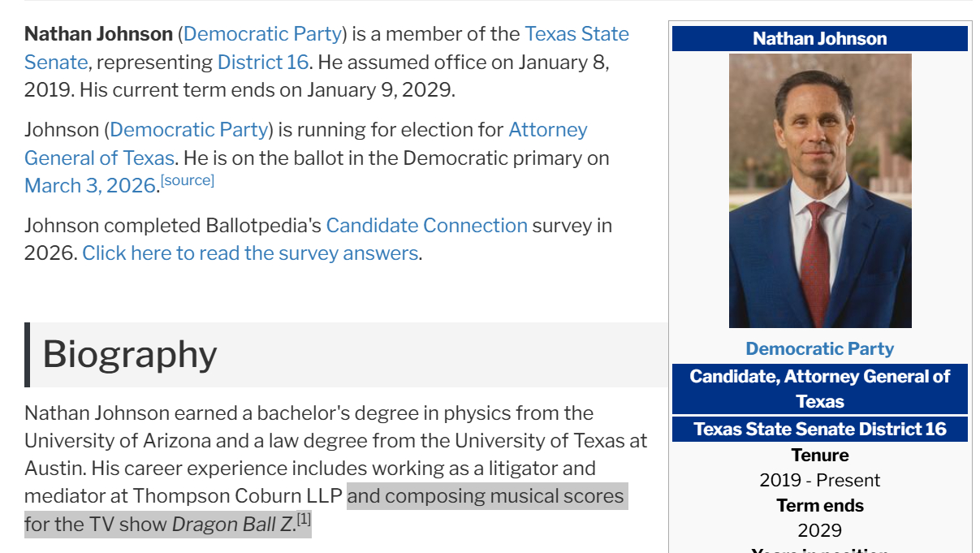Open Democratic Party link in first paragraph
The width and height of the screenshot is (980, 553).
coord(262,34)
